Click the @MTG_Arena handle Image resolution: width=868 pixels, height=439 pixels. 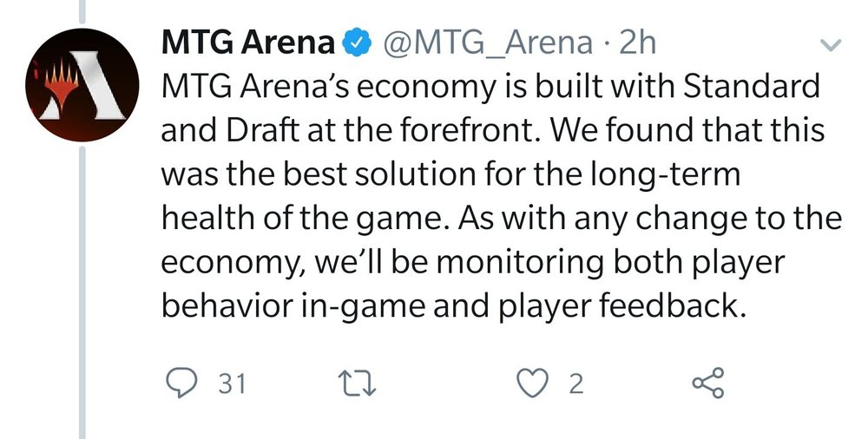480,42
